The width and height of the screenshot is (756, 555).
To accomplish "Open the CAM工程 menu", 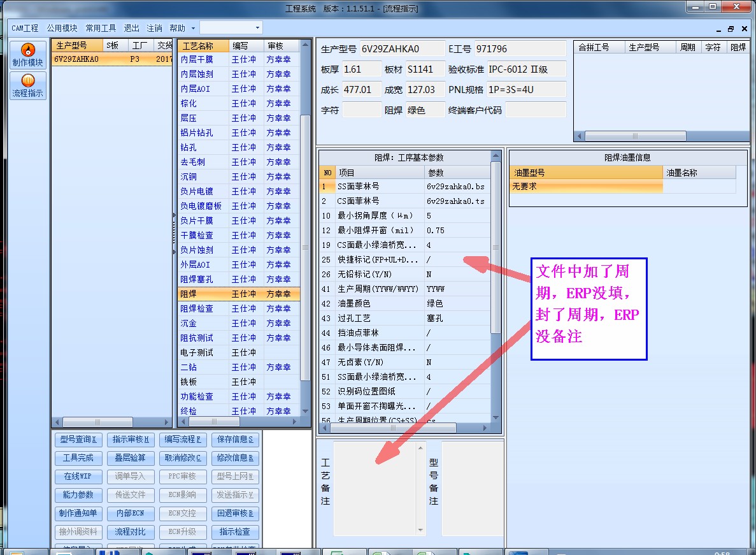I will click(x=25, y=28).
